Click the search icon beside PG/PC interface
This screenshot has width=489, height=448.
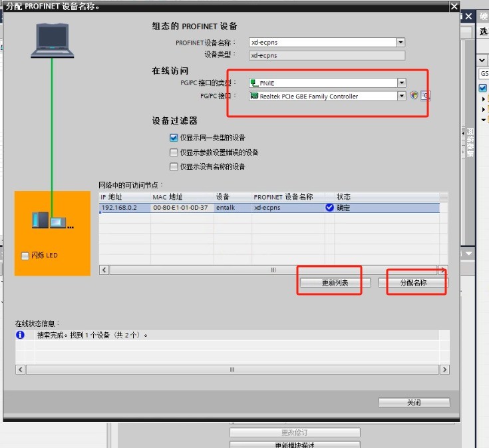(426, 96)
